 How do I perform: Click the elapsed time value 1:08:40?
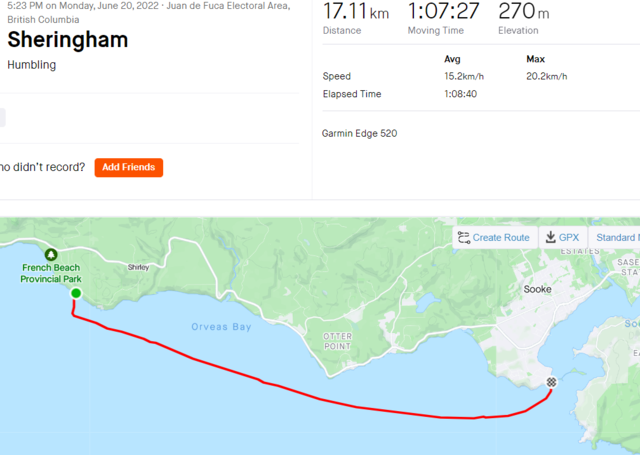click(x=460, y=94)
